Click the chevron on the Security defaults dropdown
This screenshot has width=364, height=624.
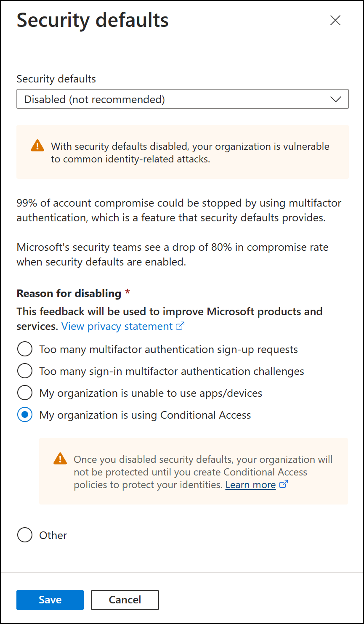335,99
